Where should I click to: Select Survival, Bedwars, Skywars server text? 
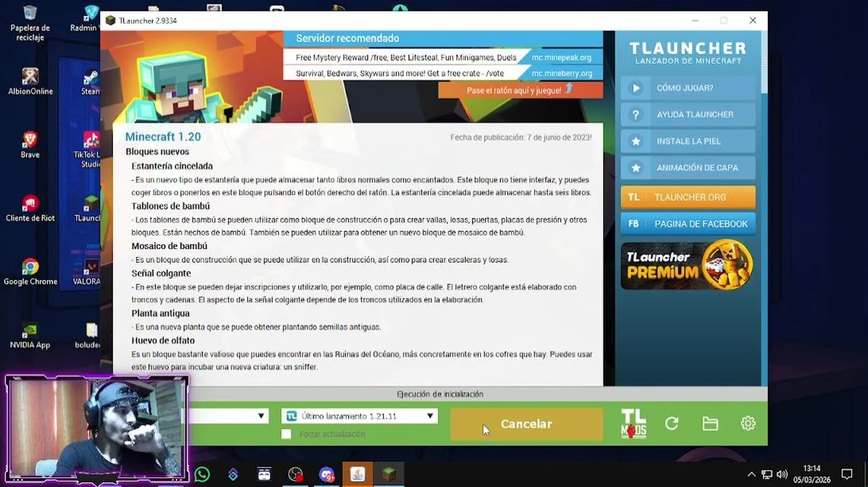(x=400, y=73)
